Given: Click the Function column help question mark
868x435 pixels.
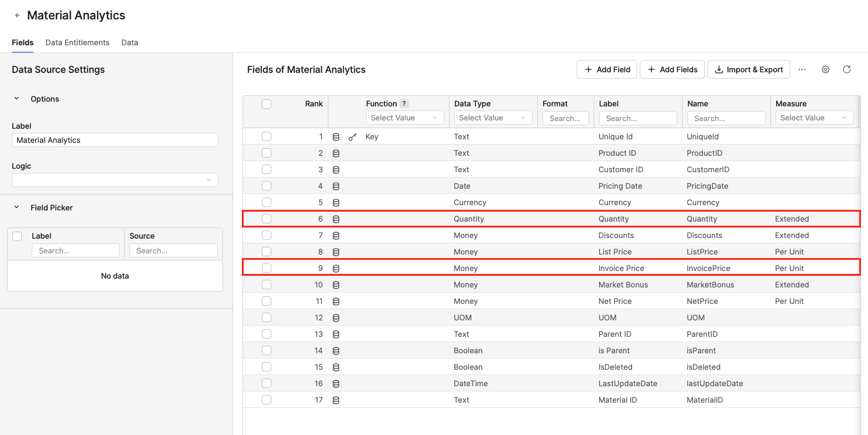Looking at the screenshot, I should pyautogui.click(x=404, y=103).
